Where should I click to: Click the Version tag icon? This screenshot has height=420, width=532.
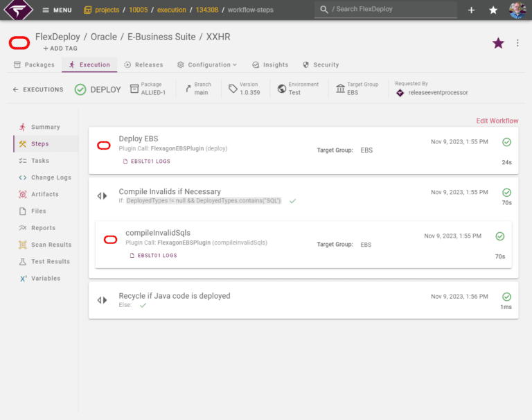(233, 89)
